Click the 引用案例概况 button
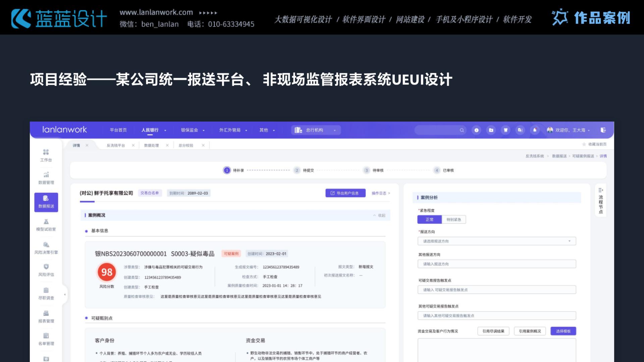The image size is (644, 362). coord(530,331)
